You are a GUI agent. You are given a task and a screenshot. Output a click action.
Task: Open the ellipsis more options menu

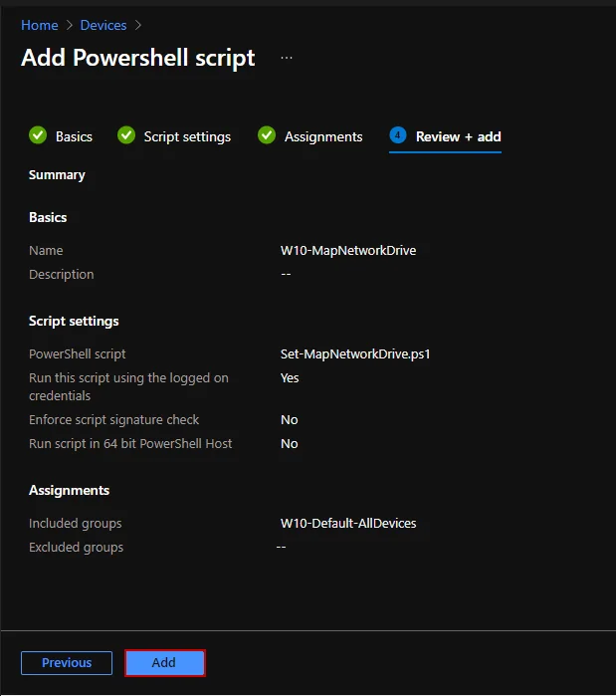(x=287, y=58)
